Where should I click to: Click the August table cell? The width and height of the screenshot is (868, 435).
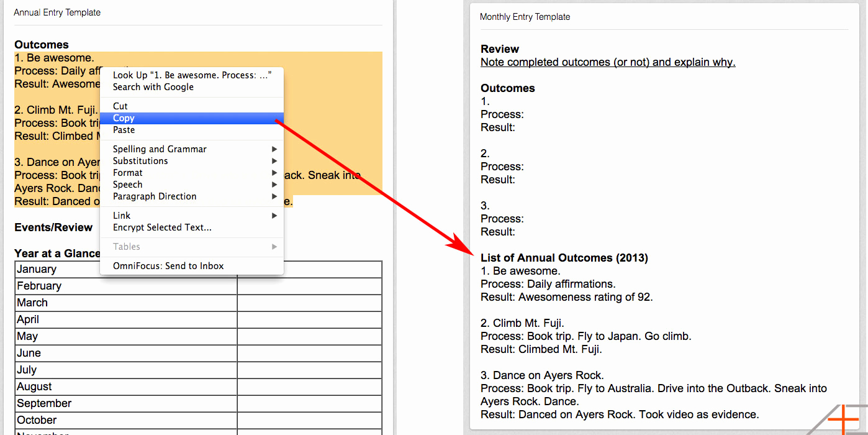point(126,387)
